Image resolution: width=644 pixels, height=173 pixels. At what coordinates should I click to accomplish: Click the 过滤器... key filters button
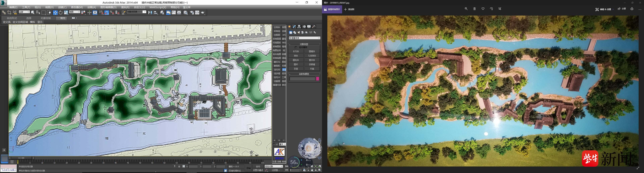(276, 170)
